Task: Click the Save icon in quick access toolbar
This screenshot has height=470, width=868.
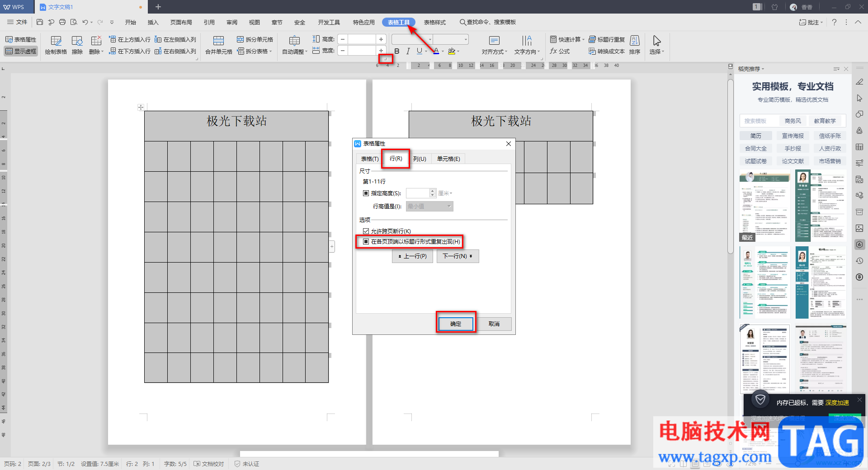Action: pos(40,22)
